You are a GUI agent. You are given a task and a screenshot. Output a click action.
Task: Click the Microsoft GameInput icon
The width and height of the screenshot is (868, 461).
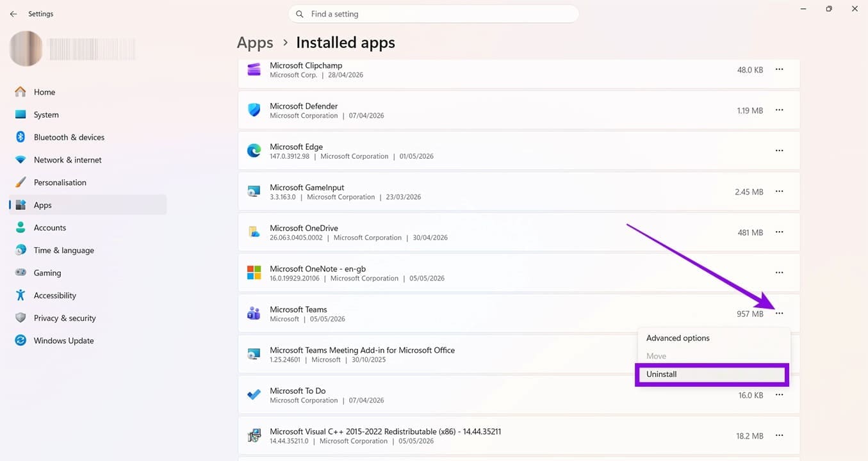coord(254,191)
